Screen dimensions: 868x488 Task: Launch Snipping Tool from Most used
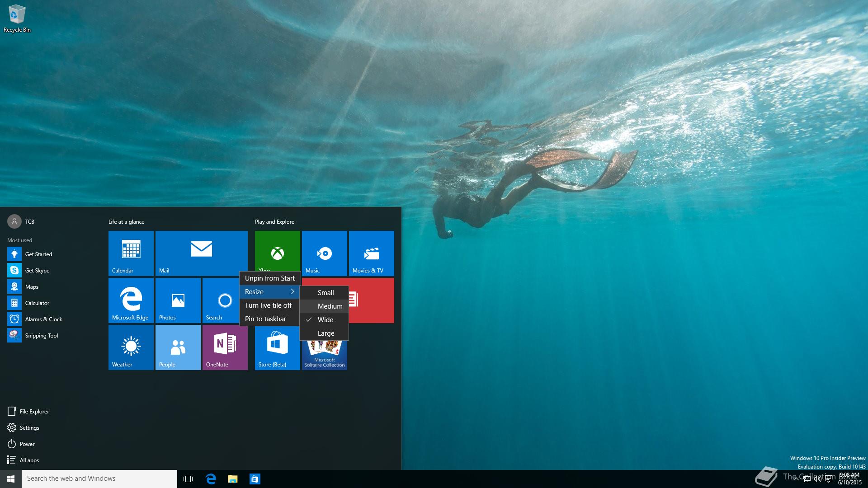[51, 336]
